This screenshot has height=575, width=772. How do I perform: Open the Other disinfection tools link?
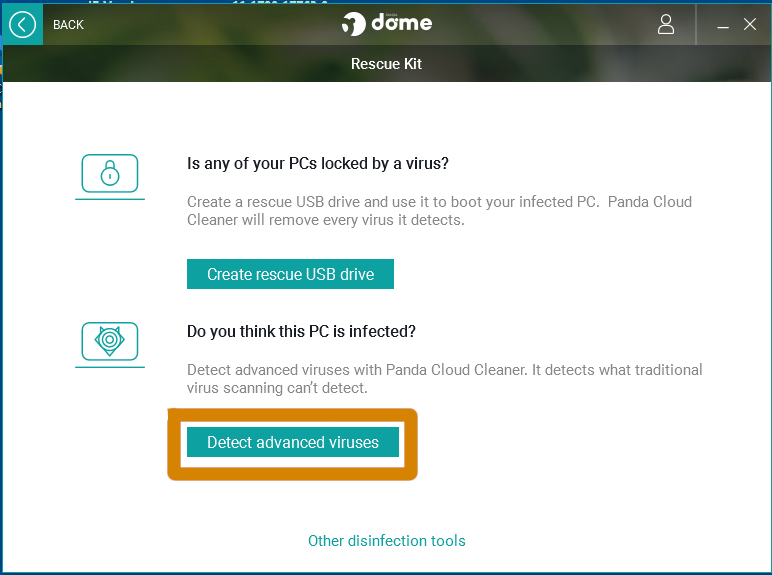386,541
